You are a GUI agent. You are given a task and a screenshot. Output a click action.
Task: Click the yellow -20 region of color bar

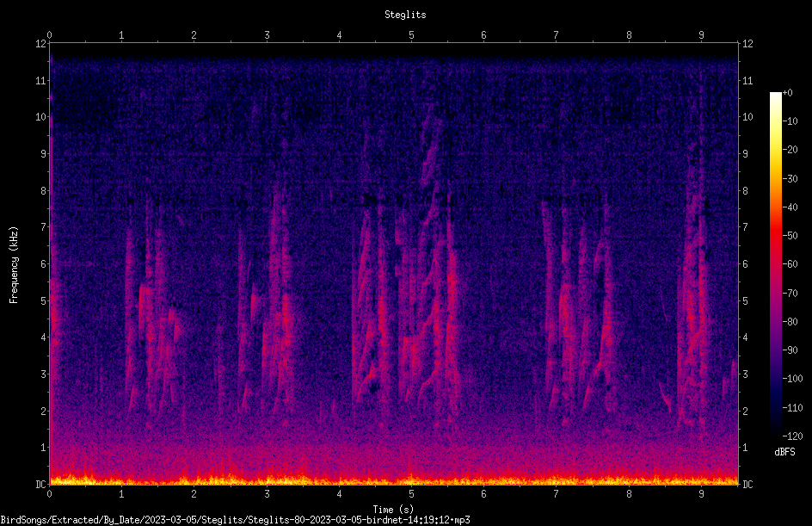point(775,149)
